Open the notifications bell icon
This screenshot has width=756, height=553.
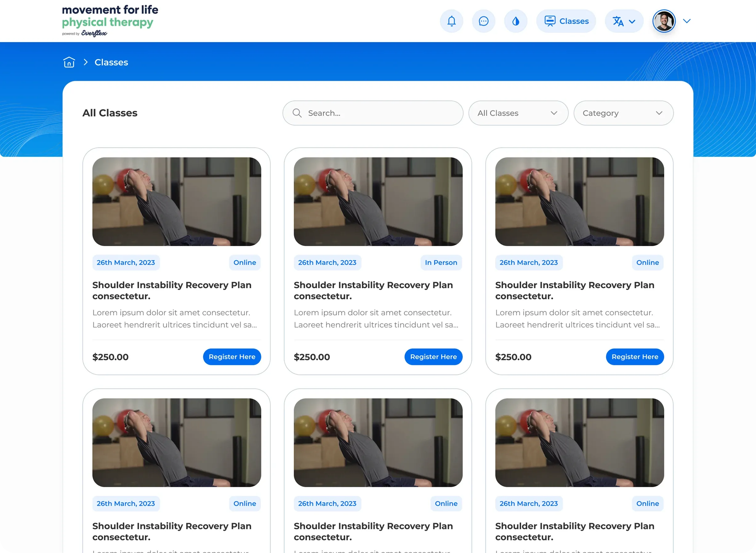click(x=452, y=21)
